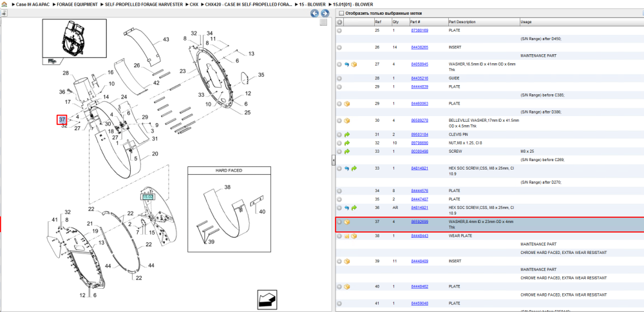Go to the catalog home icon

5,5
